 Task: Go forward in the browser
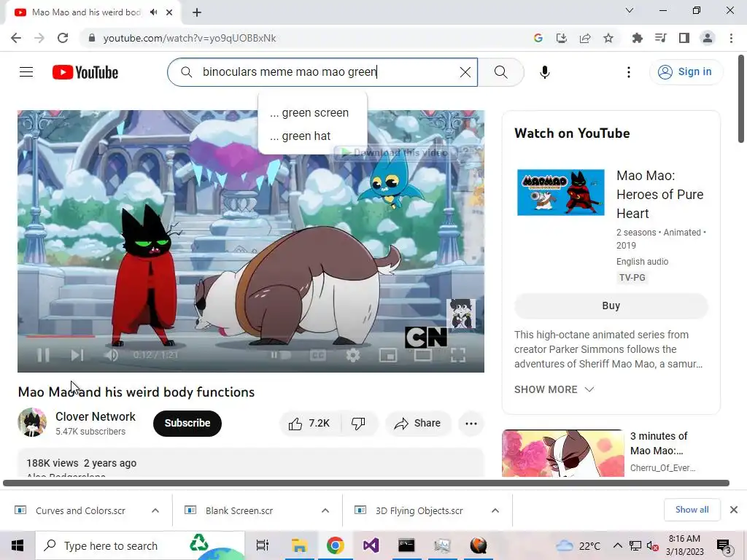[x=39, y=38]
